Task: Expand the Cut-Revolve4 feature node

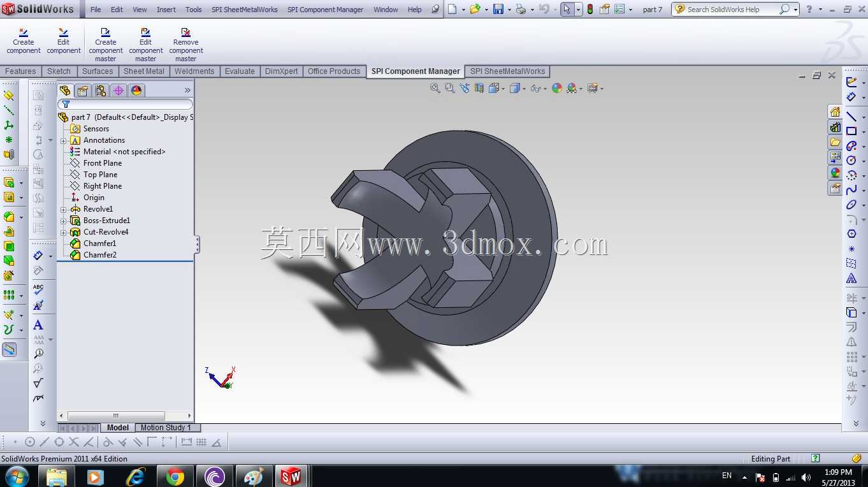Action: point(64,232)
